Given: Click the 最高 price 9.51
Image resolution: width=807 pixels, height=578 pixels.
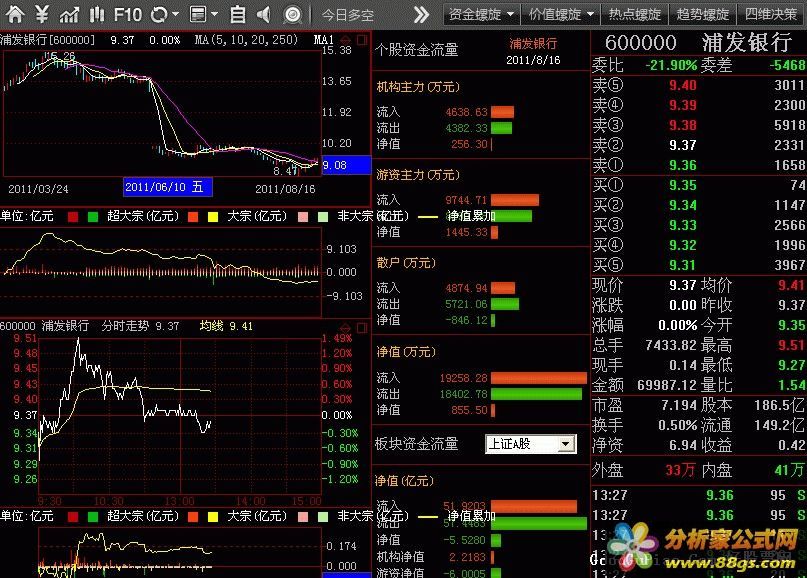Looking at the screenshot, I should point(792,345).
